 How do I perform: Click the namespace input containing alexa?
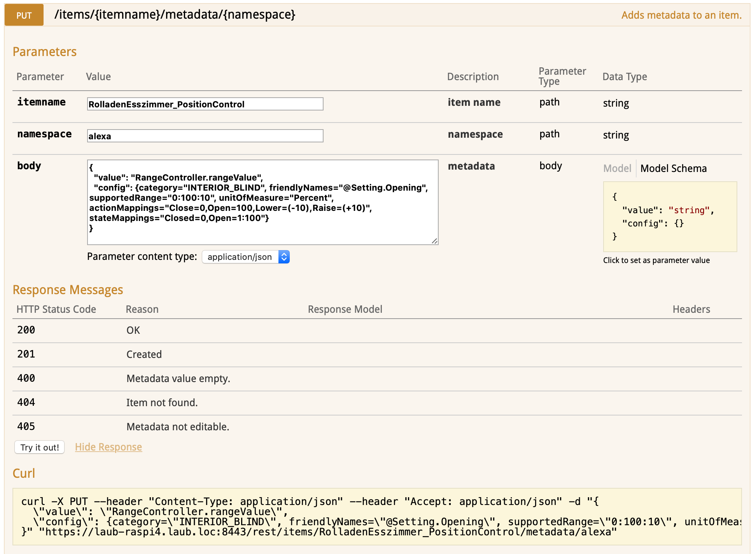[205, 136]
